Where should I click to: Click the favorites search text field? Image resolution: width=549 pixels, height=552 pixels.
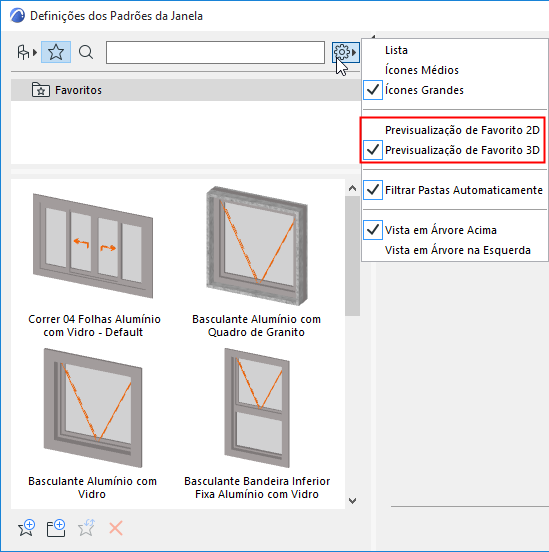click(x=215, y=52)
